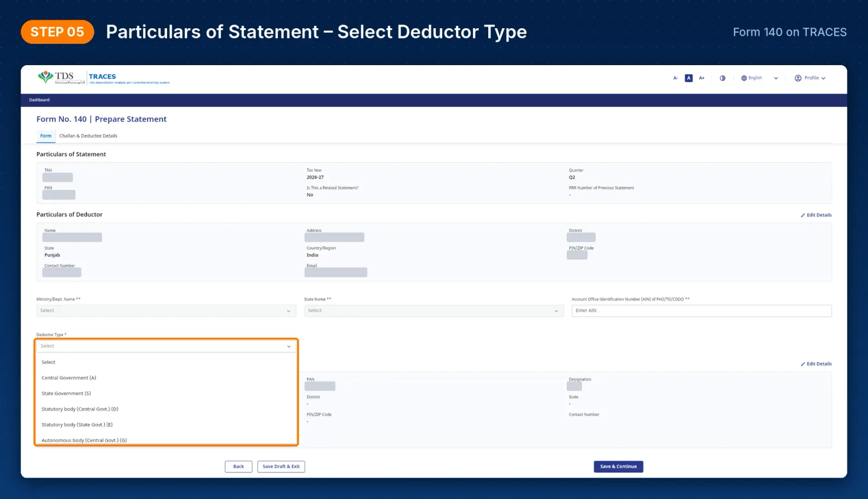Click the globe language icon

click(744, 78)
